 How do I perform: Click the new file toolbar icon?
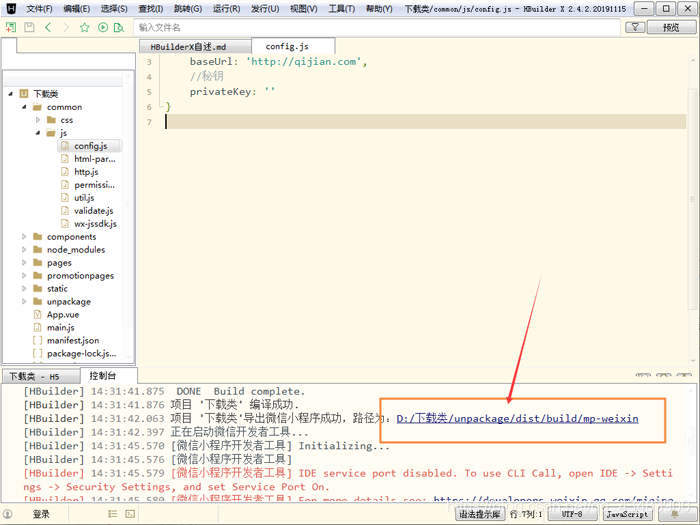point(11,27)
